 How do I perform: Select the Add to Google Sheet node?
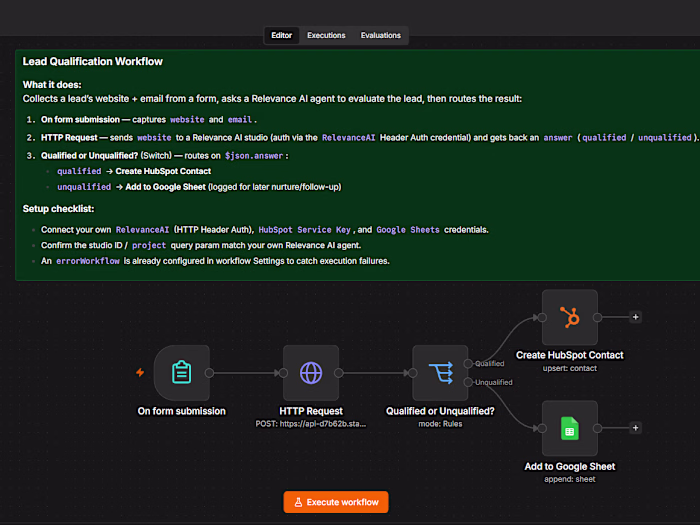click(x=570, y=428)
